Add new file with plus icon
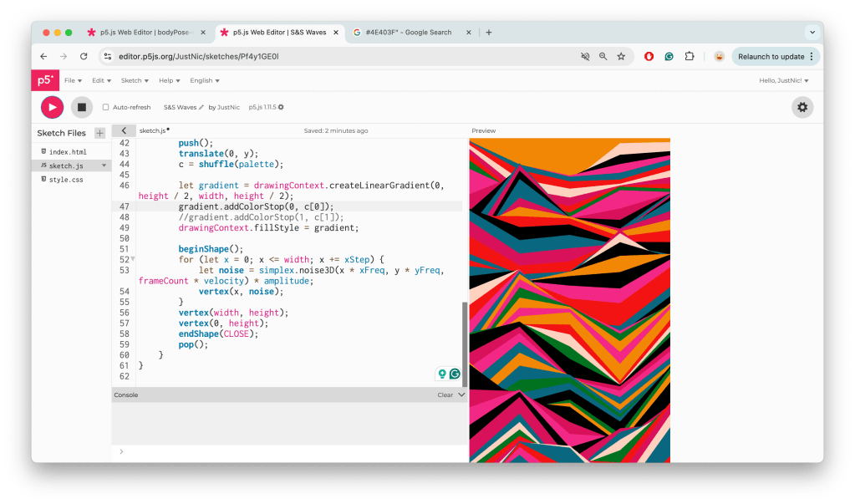 tap(99, 133)
